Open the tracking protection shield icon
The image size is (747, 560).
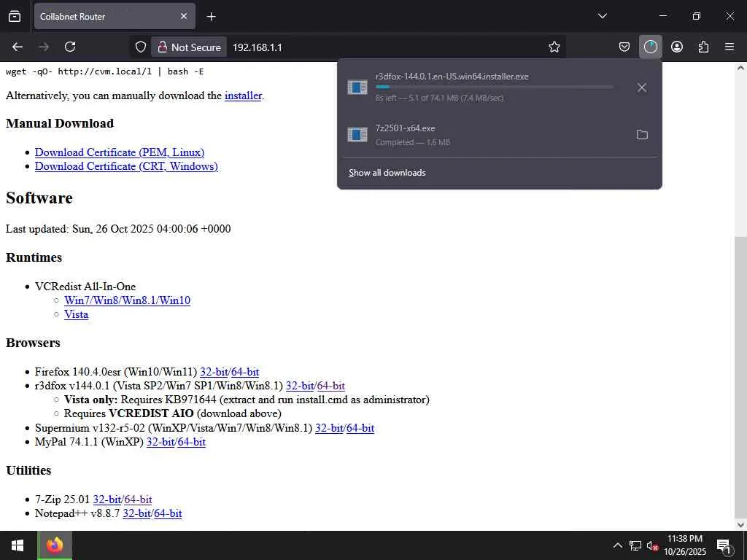[x=141, y=47]
